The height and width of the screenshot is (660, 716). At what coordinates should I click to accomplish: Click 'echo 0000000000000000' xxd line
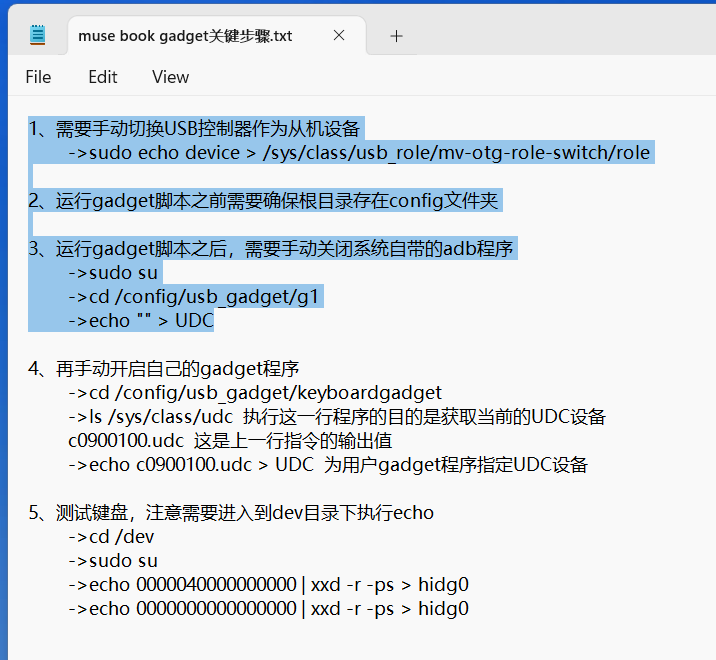coord(268,608)
